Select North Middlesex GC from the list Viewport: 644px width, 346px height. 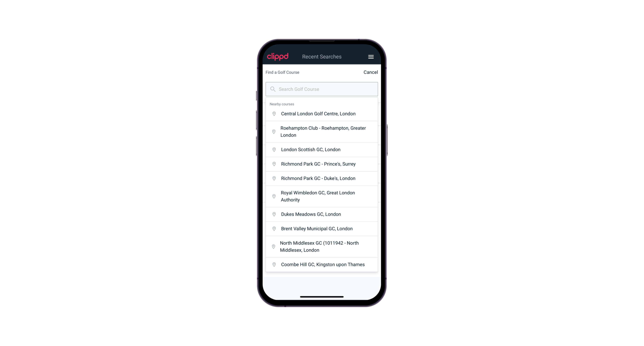[322, 246]
